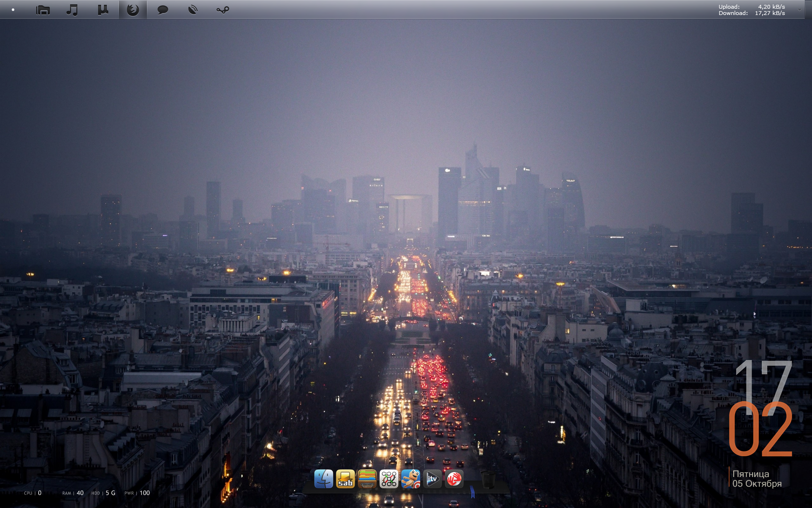
Task: Open Finder from the dock
Action: 323,479
